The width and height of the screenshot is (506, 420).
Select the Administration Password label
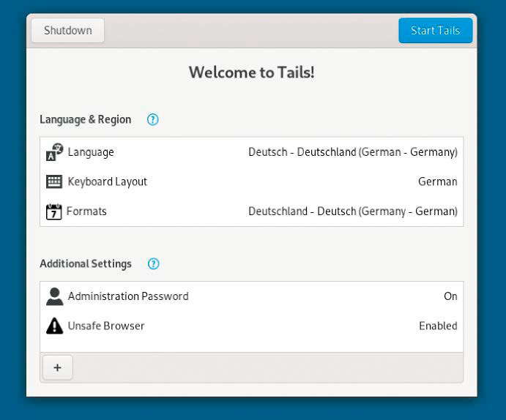tap(128, 296)
